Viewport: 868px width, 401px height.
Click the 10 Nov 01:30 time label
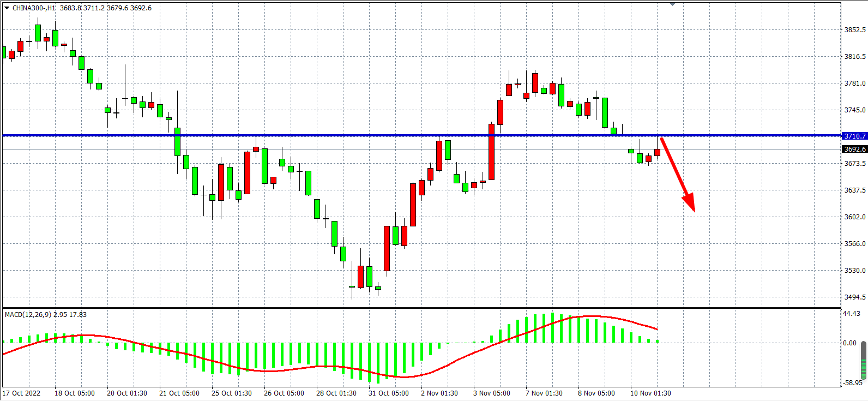pyautogui.click(x=650, y=393)
